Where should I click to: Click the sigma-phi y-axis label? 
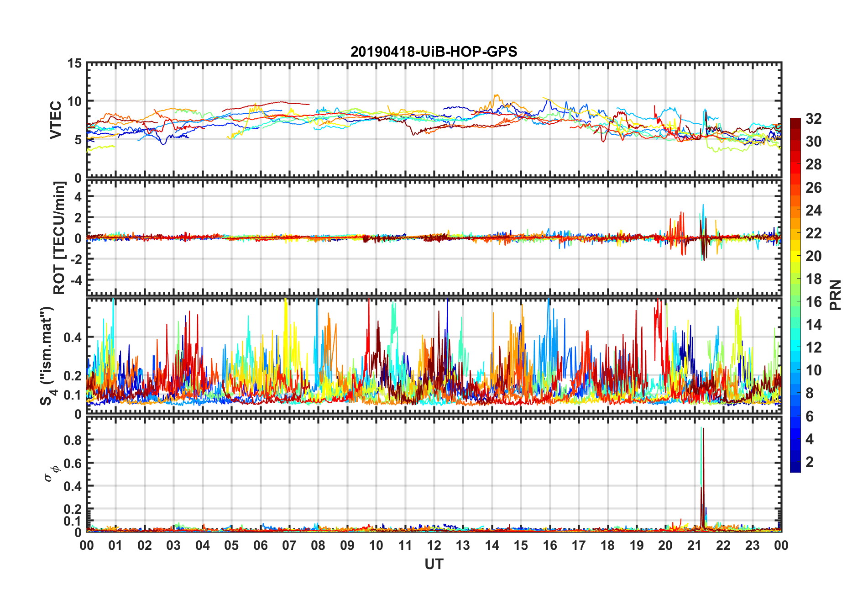[x=51, y=473]
